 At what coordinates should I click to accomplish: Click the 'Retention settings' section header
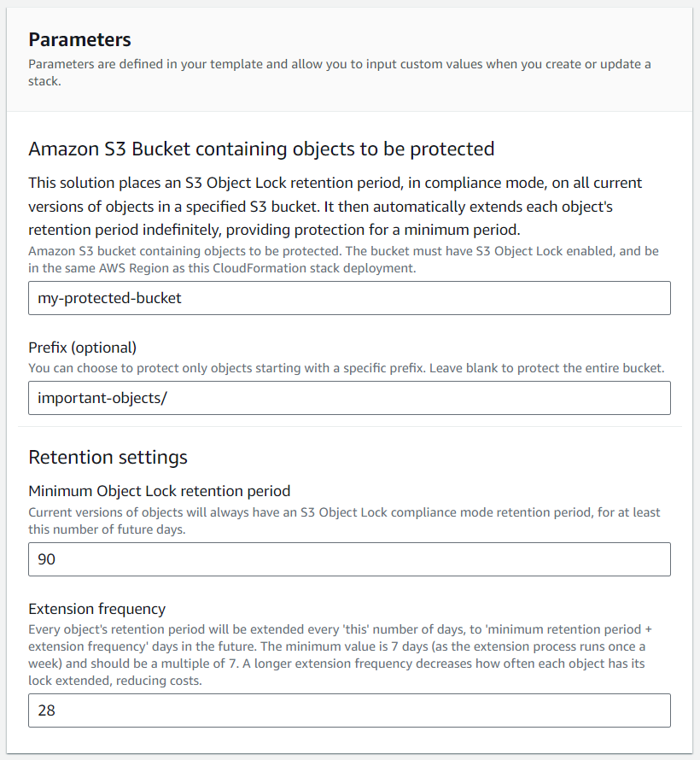point(108,458)
